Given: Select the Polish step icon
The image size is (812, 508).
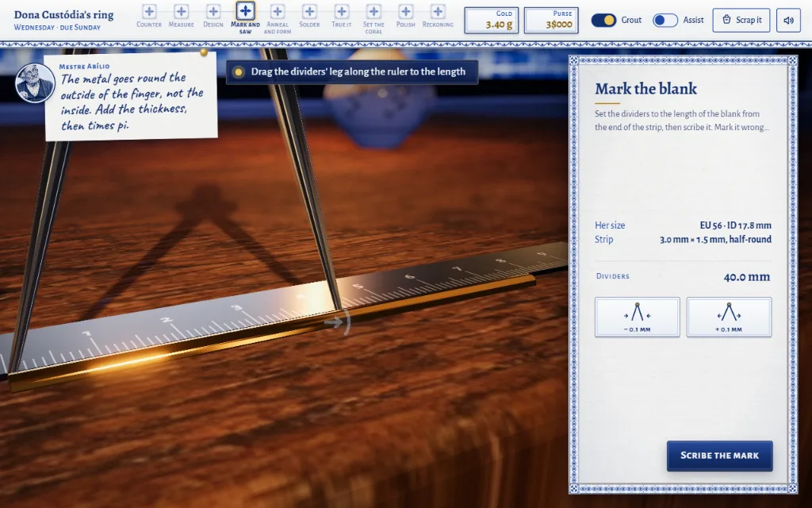Looking at the screenshot, I should pos(406,11).
